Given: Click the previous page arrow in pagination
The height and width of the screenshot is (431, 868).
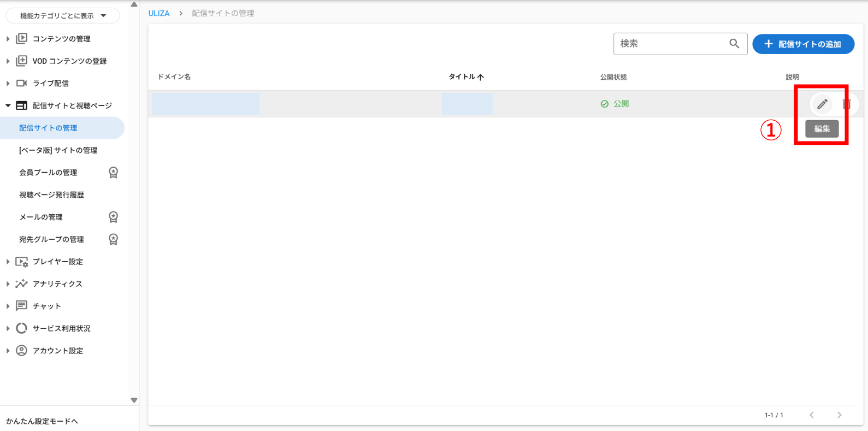Looking at the screenshot, I should pos(812,415).
